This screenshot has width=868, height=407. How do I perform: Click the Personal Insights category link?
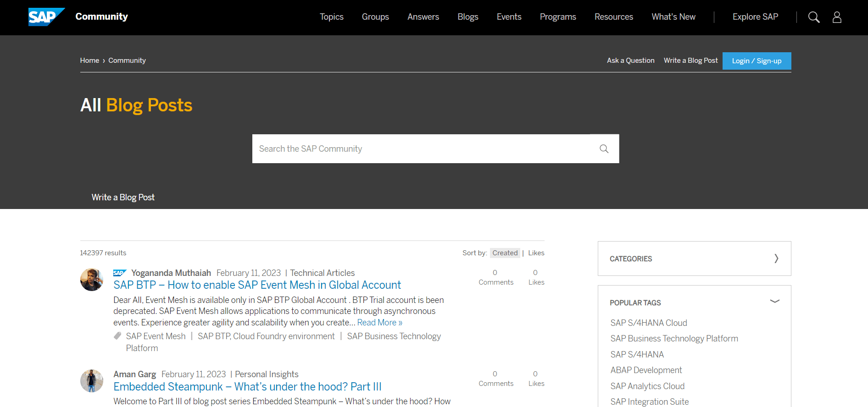[x=267, y=374]
